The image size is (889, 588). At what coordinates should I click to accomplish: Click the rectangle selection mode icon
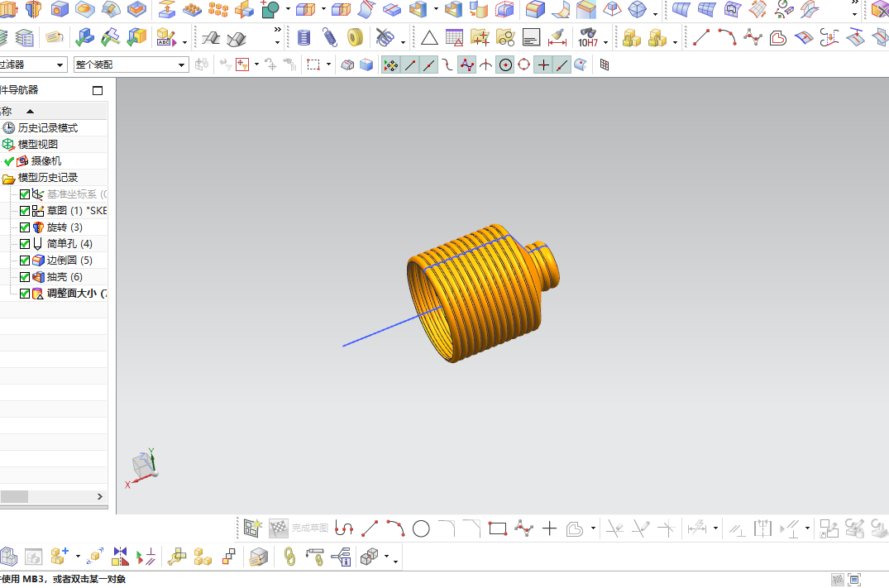313,65
